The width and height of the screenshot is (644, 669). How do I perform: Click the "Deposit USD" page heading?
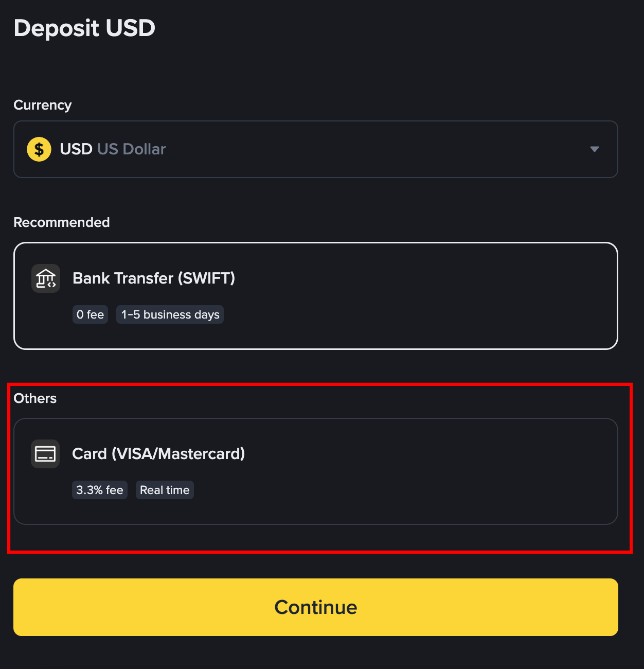(84, 28)
